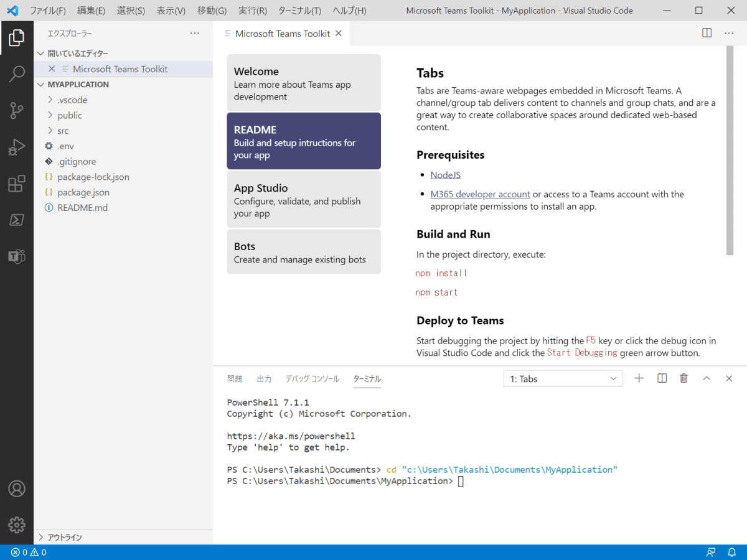Switch to the デバッグ コンソール tab
747x560 pixels.
coord(312,378)
